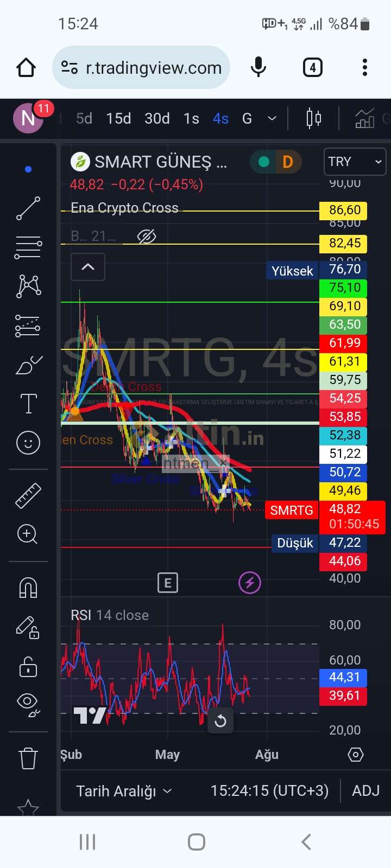This screenshot has height=868, width=391.
Task: Select the trend line drawing tool
Action: pos(28,208)
